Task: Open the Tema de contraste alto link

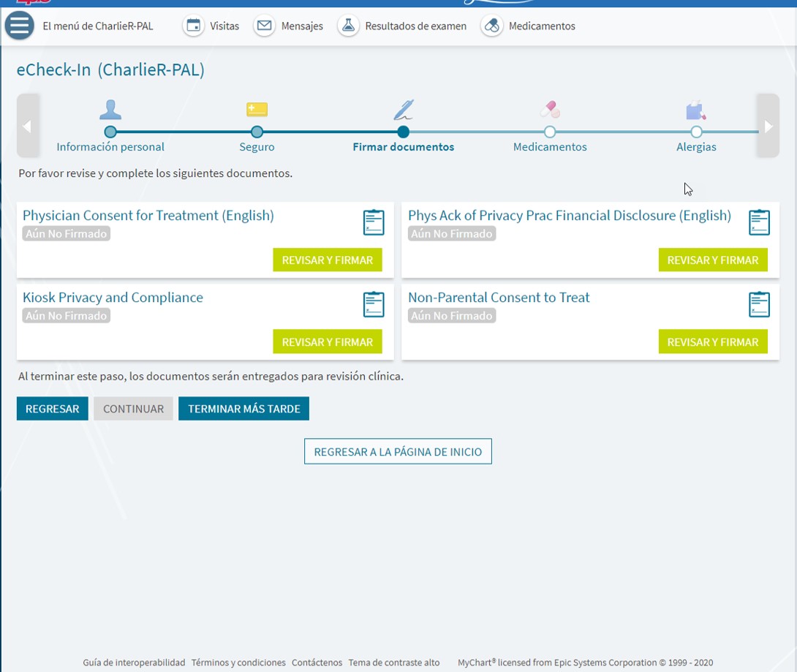Action: click(394, 662)
